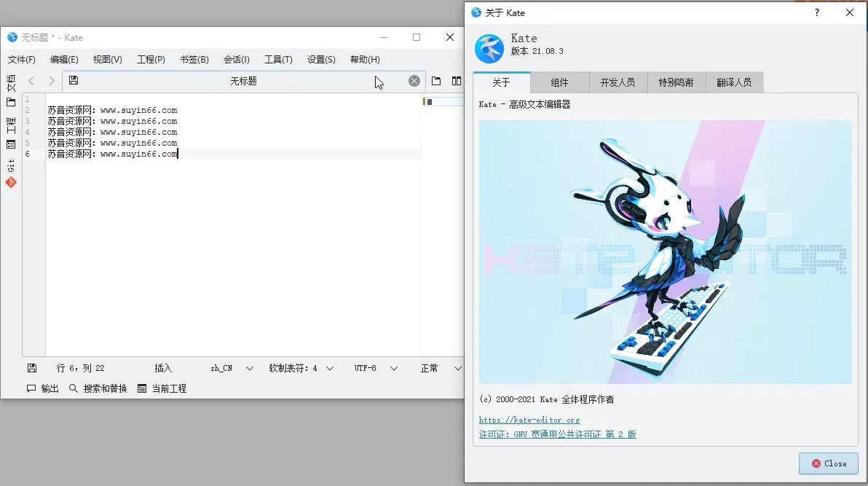This screenshot has width=868, height=486.
Task: Click line number 1 in the gutter
Action: click(27, 99)
